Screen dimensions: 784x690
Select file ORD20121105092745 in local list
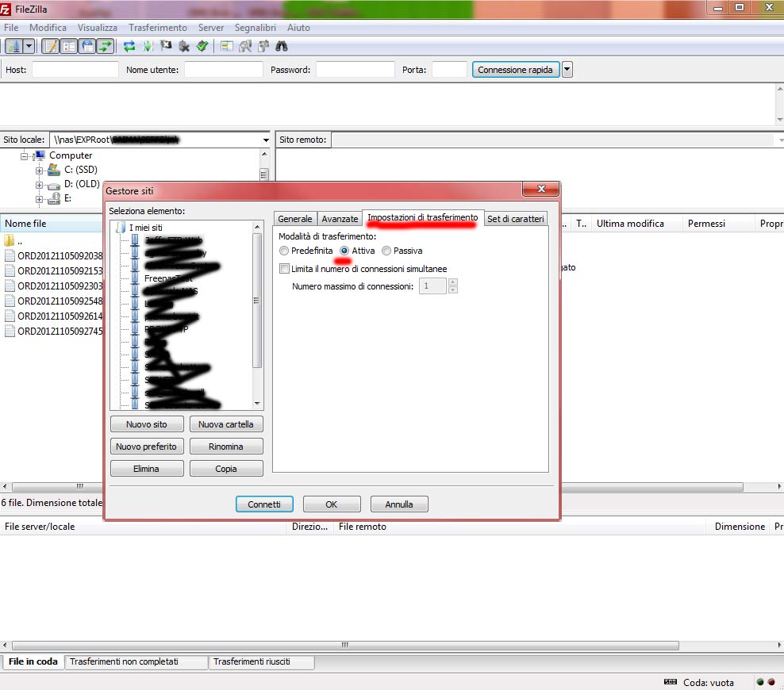[x=60, y=332]
